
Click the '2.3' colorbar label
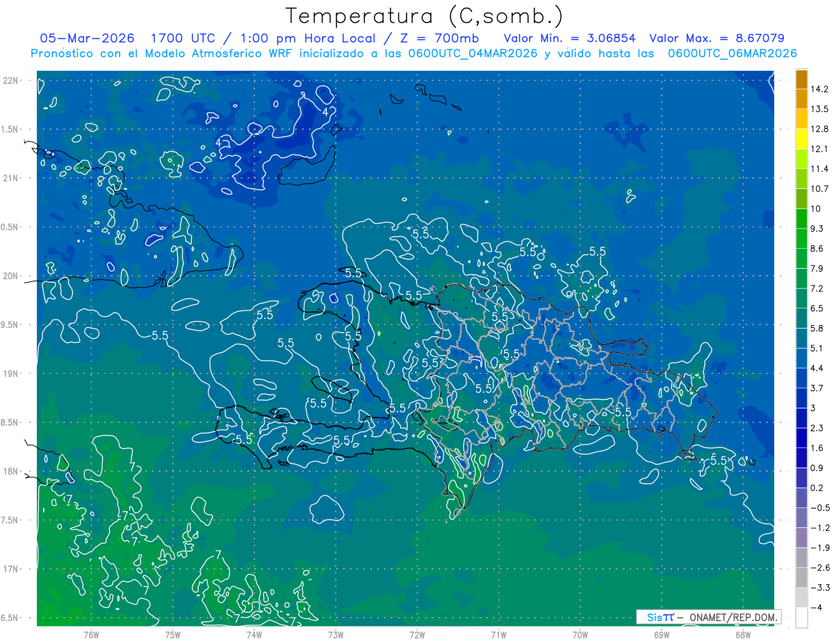817,428
